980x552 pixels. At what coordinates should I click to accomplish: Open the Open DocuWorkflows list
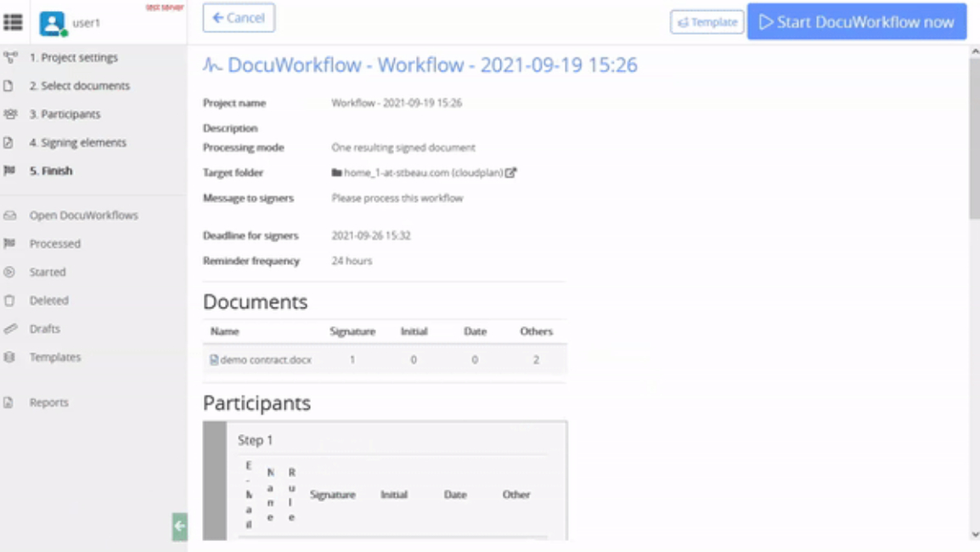pyautogui.click(x=83, y=215)
